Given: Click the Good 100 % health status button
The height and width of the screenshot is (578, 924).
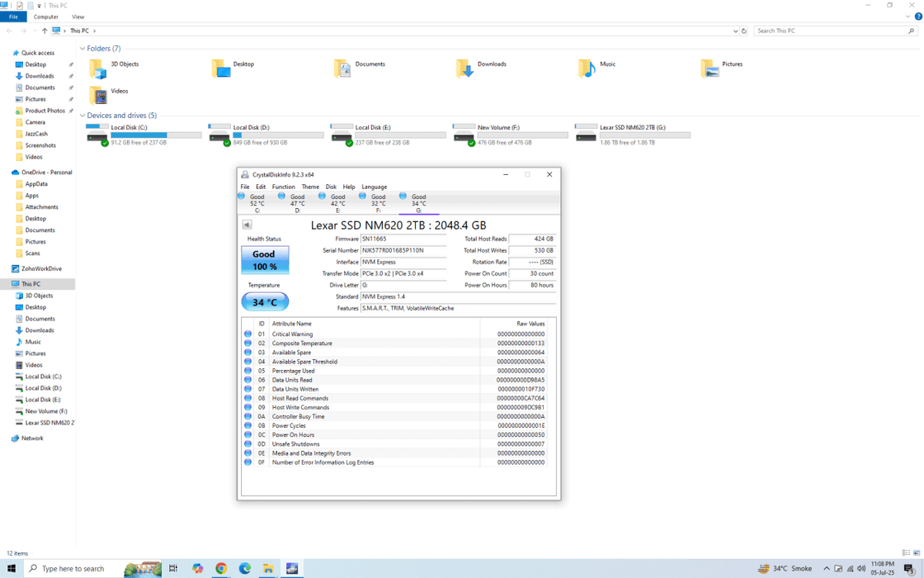Looking at the screenshot, I should pyautogui.click(x=265, y=260).
